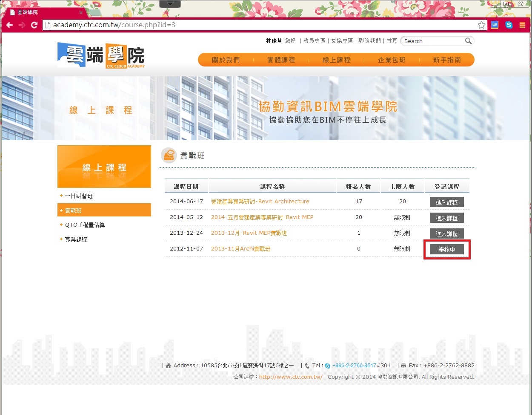Viewport: 532px width, 415px height.
Task: Select 一日研習班 in the sidebar
Action: coord(79,196)
